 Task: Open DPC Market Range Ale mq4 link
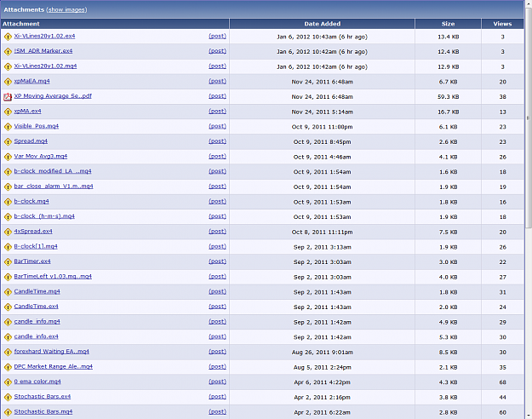54,366
